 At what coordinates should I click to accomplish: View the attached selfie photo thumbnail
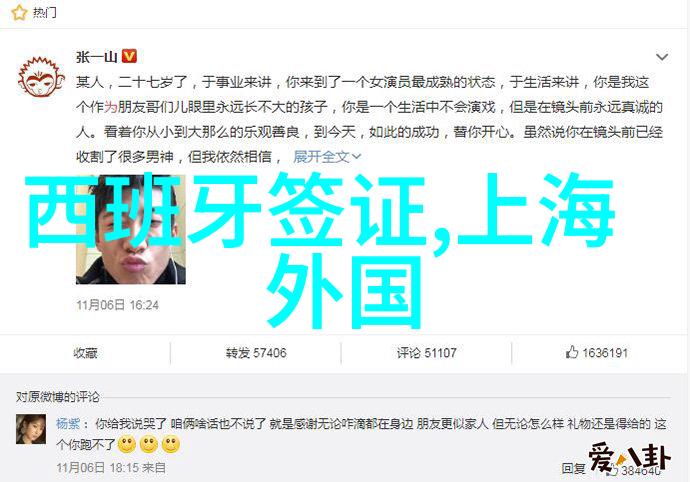tap(131, 229)
